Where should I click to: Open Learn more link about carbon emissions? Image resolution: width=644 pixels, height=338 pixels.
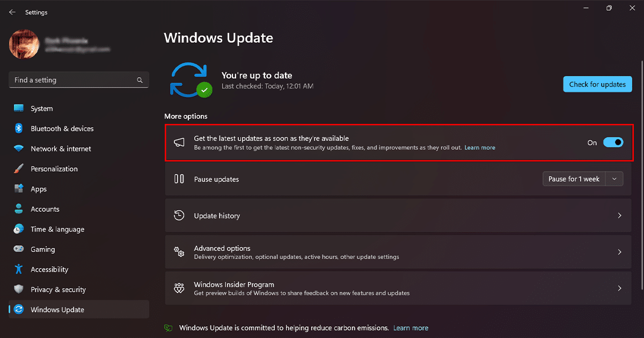click(411, 328)
